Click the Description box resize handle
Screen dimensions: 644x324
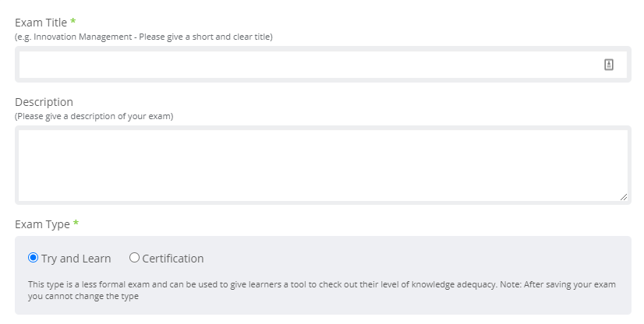click(623, 197)
